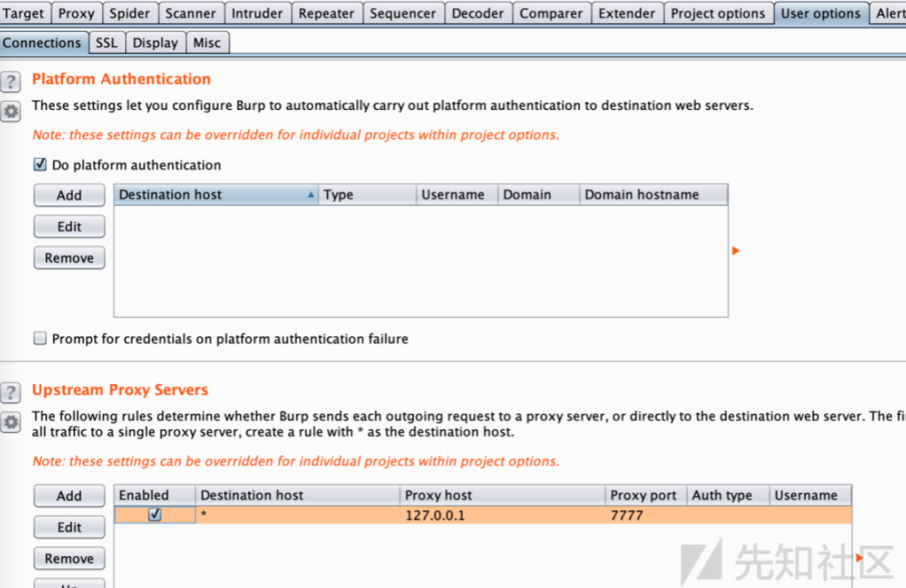Enable Prompt for credentials on authentication failure
The width and height of the screenshot is (906, 588).
click(40, 339)
